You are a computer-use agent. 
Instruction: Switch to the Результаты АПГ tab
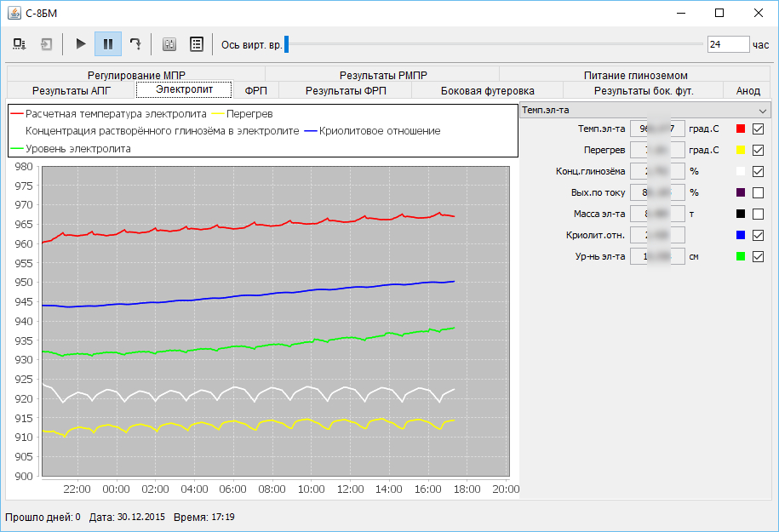(72, 90)
